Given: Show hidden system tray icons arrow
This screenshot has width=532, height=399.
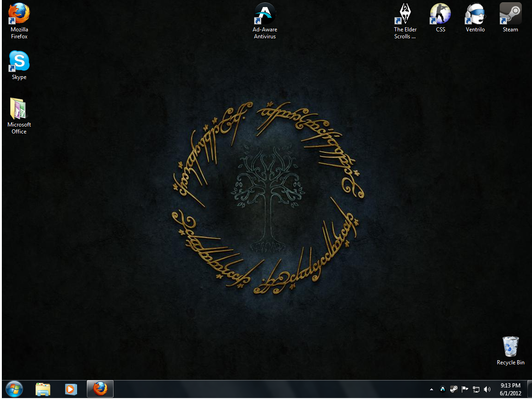Looking at the screenshot, I should (431, 389).
